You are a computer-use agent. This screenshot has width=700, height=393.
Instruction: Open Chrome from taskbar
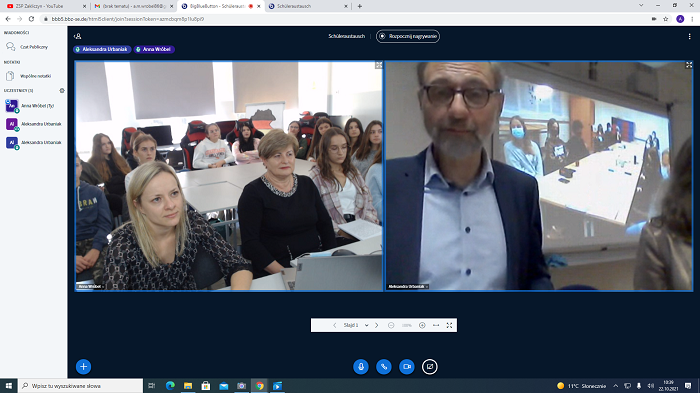(x=259, y=386)
